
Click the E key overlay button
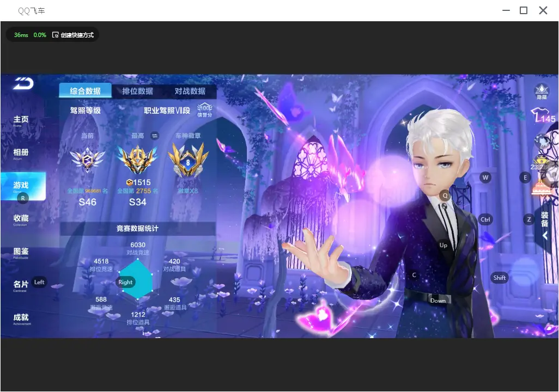tap(525, 177)
